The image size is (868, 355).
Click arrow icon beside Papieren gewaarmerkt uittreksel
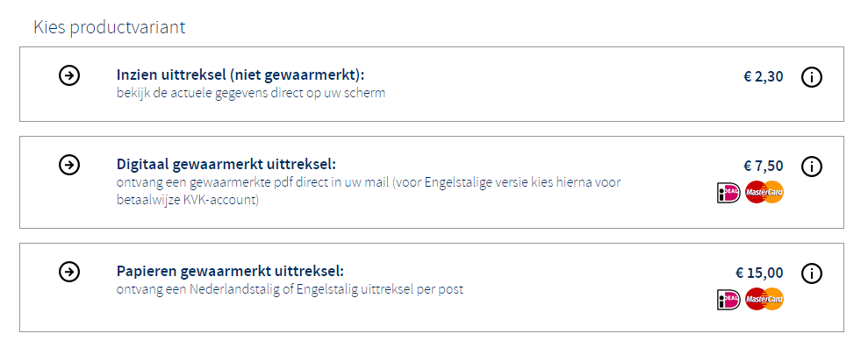(x=69, y=272)
